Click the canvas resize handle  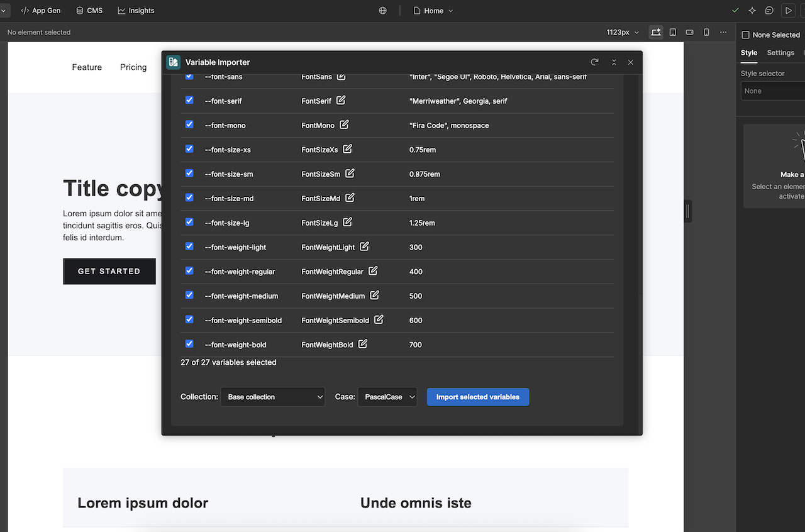[x=688, y=212]
